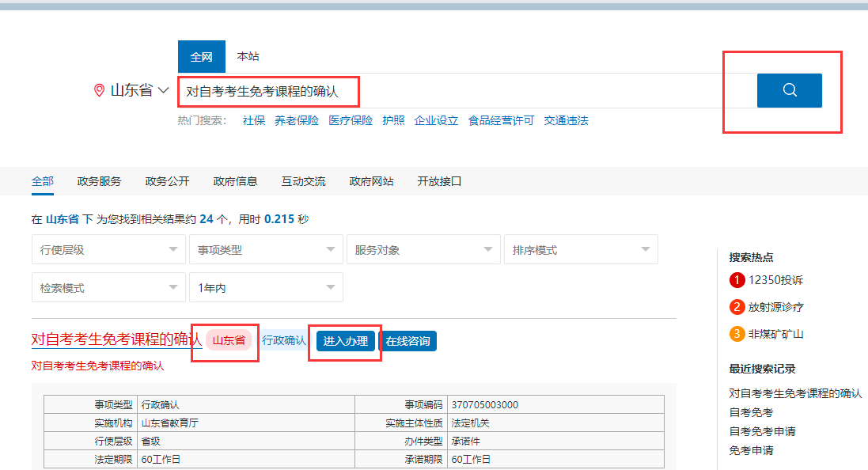The image size is (868, 470).
Task: Click the 进入办理 button
Action: click(x=346, y=341)
